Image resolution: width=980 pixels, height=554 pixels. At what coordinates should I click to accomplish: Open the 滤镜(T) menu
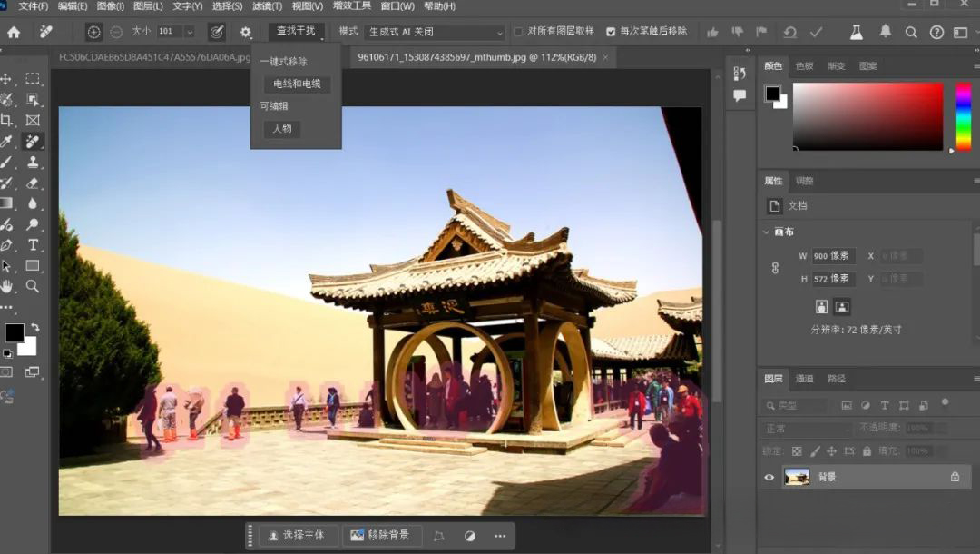(x=268, y=6)
